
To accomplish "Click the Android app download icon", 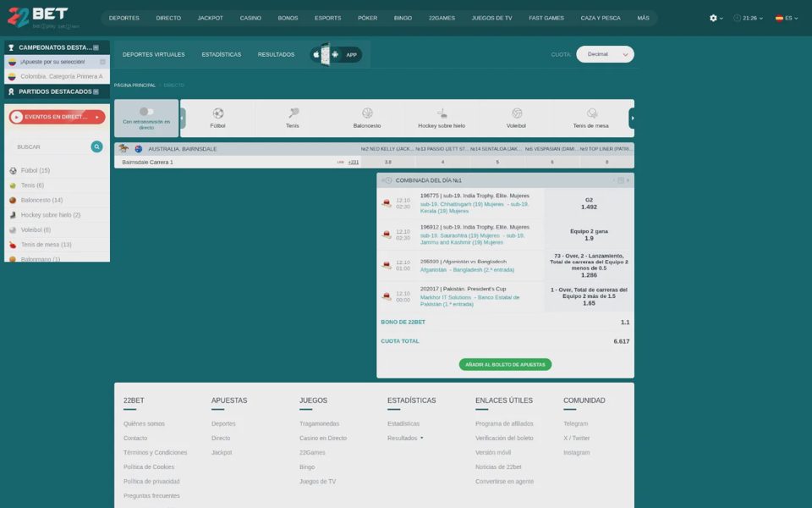I will (x=335, y=54).
